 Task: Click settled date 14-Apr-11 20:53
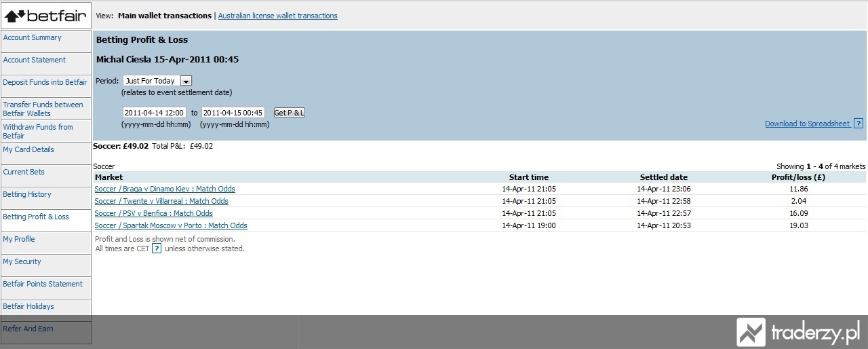[664, 225]
